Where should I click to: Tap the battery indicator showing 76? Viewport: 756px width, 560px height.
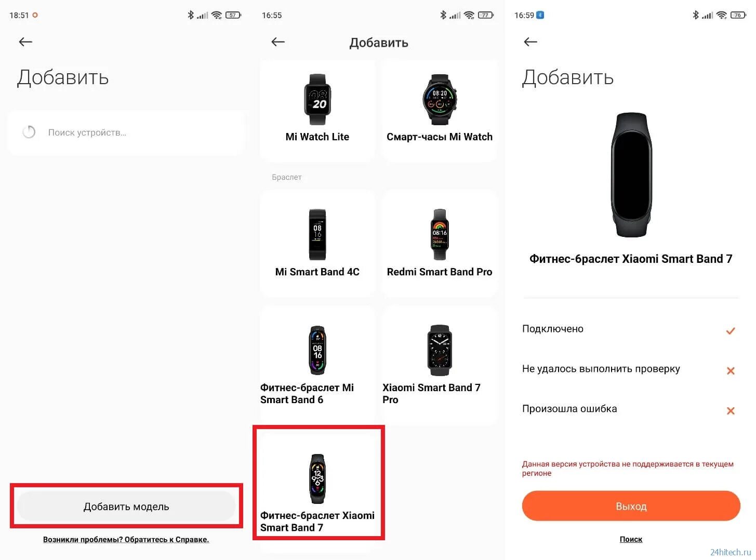click(x=737, y=15)
